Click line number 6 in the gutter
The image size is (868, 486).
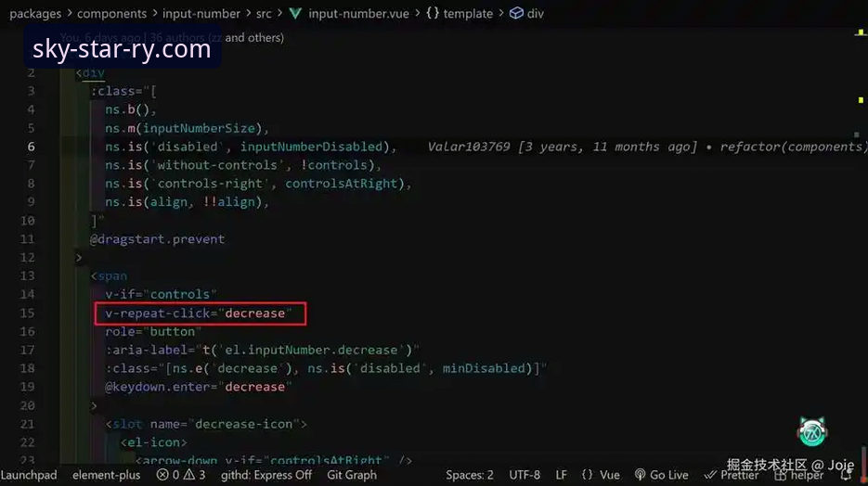click(31, 147)
